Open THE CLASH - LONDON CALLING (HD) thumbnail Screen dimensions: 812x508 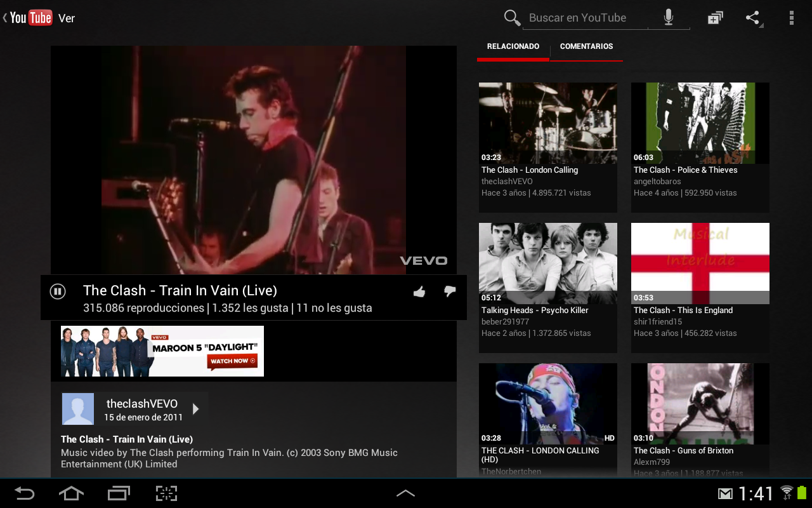548,404
